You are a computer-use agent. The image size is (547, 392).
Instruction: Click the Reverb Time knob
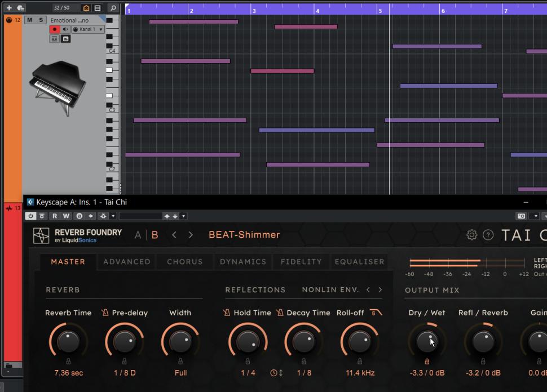tap(68, 341)
